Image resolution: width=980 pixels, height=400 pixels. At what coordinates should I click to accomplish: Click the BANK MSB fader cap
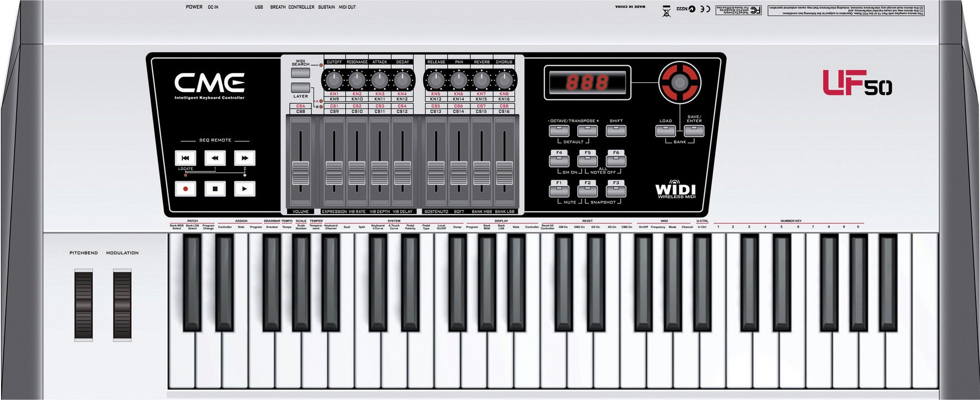pos(481,173)
